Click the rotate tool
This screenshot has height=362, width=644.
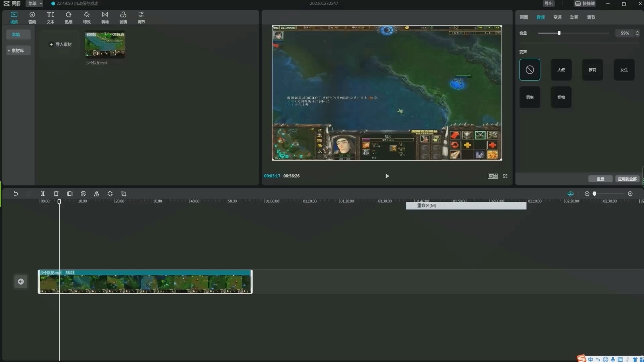pos(110,194)
